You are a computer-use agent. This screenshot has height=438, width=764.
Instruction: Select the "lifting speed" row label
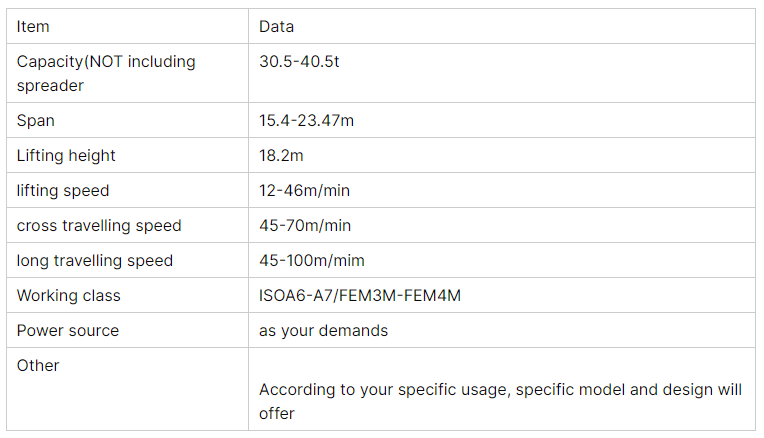point(63,191)
